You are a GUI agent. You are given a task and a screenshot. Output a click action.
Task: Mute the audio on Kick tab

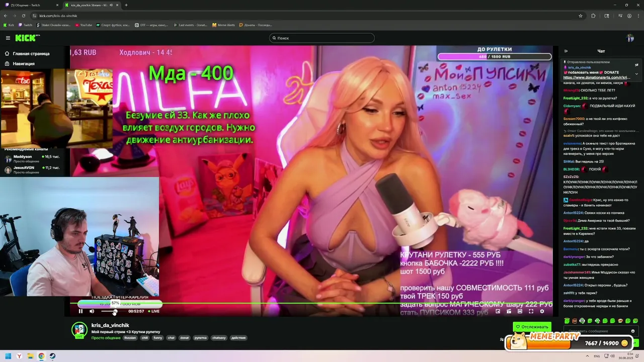point(111,5)
